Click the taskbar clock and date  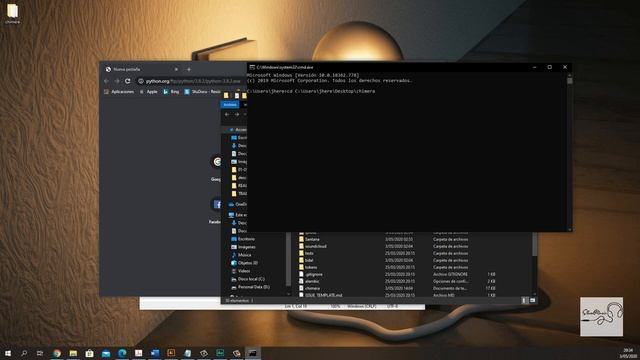point(629,353)
